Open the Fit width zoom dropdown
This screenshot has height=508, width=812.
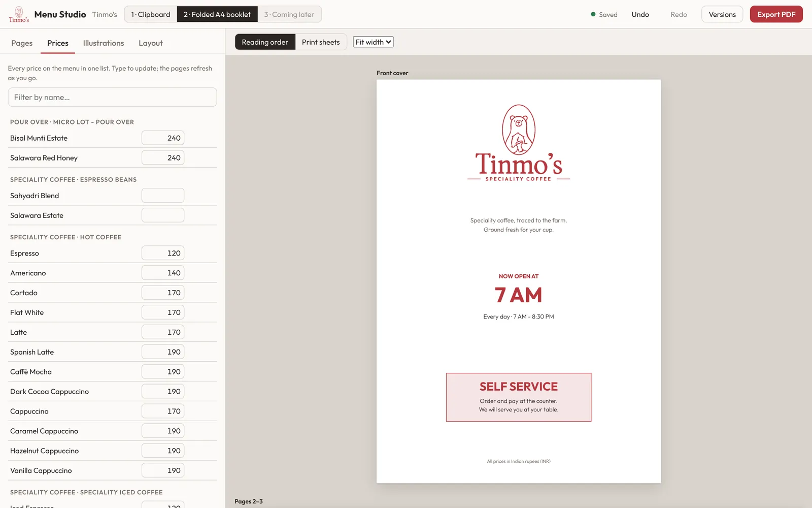373,42
